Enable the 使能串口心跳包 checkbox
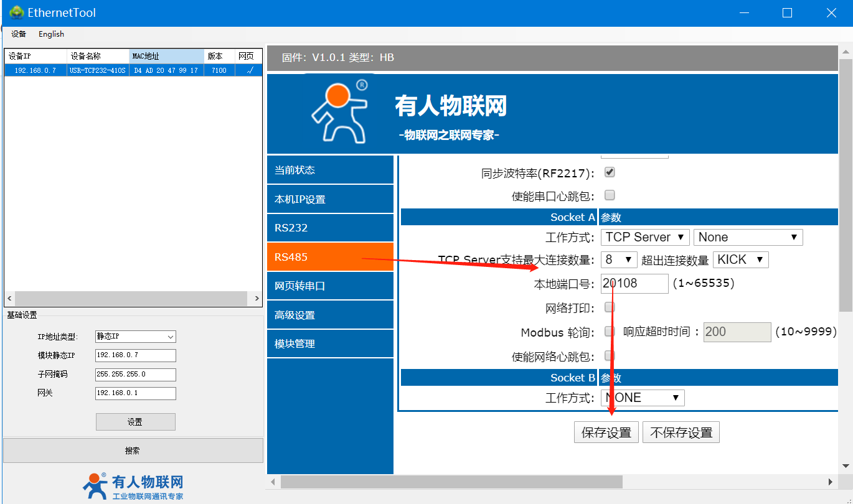Viewport: 853px width, 504px height. (610, 195)
